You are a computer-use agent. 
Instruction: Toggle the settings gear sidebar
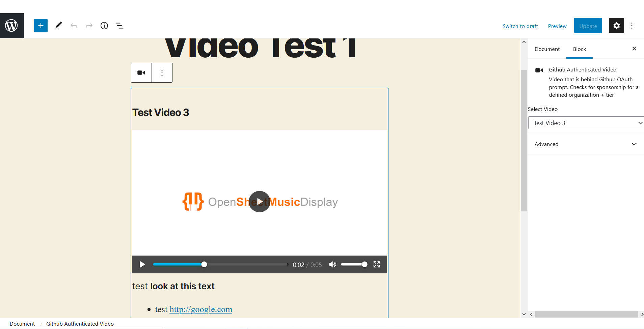pyautogui.click(x=616, y=26)
